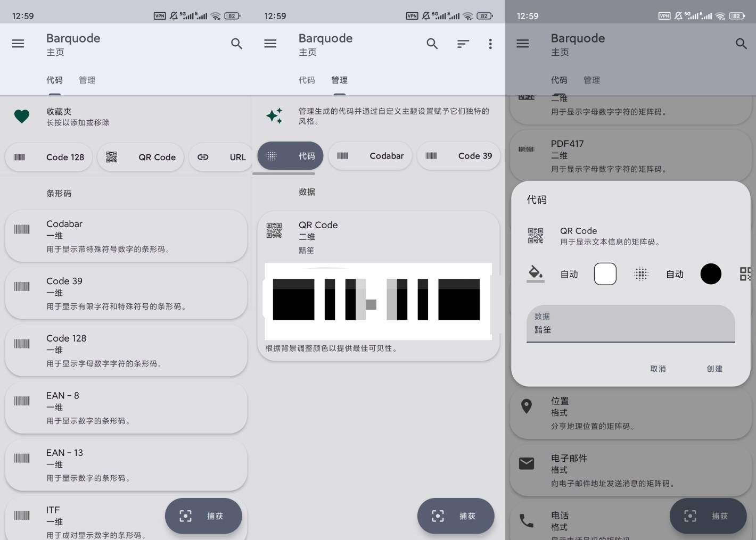Click the '根据背景调整颜色以提供最佳可见性。' caption
This screenshot has height=540, width=756.
click(x=332, y=348)
